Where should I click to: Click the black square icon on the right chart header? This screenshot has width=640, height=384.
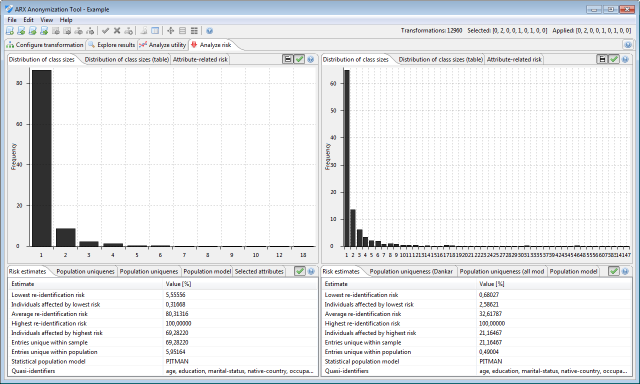pyautogui.click(x=602, y=59)
